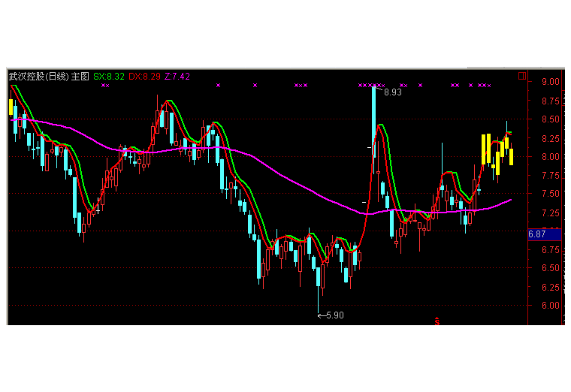Click the 5.90 low price label
The image size is (571, 392).
[334, 315]
